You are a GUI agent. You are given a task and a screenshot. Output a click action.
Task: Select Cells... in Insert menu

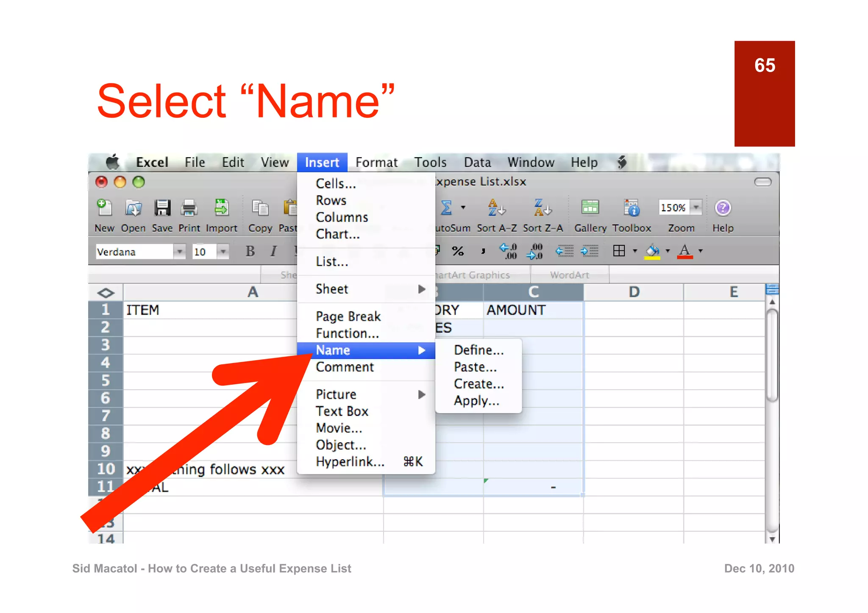(x=366, y=183)
